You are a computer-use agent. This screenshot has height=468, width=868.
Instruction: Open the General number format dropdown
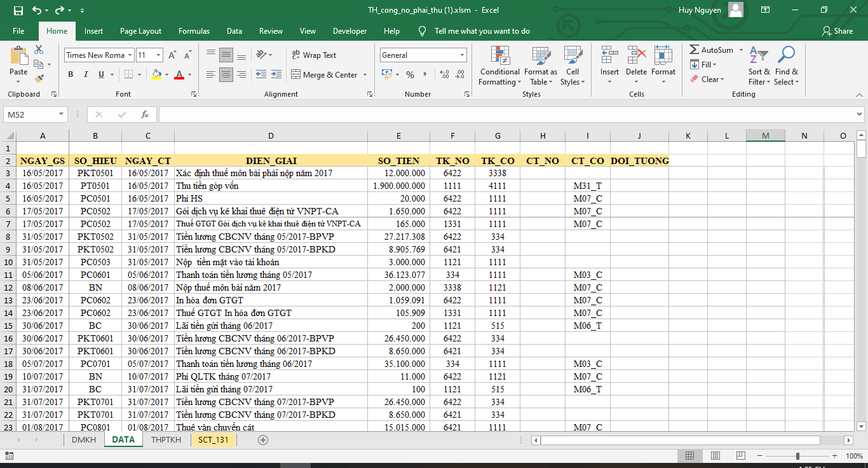461,55
